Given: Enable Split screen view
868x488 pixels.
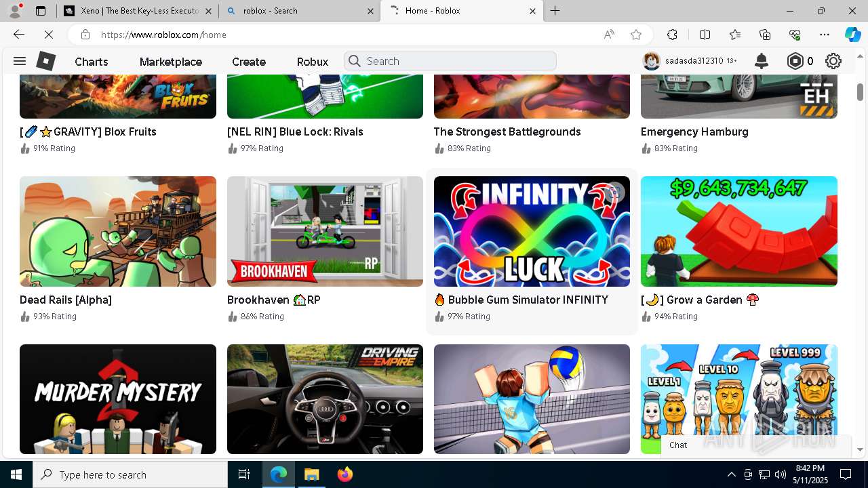Looking at the screenshot, I should (x=705, y=35).
